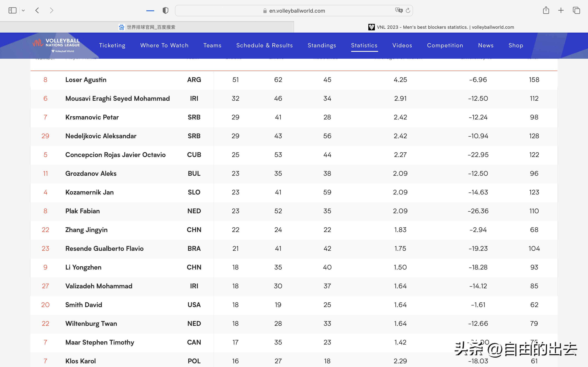
Task: Open the privacy shield report icon
Action: tap(165, 11)
